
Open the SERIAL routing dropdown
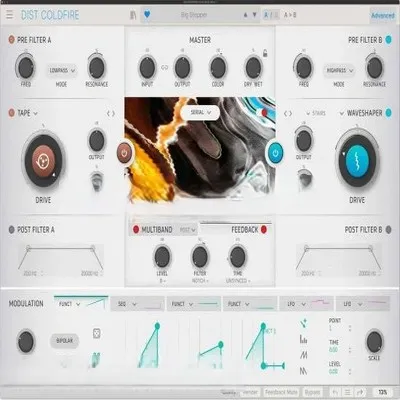point(200,113)
